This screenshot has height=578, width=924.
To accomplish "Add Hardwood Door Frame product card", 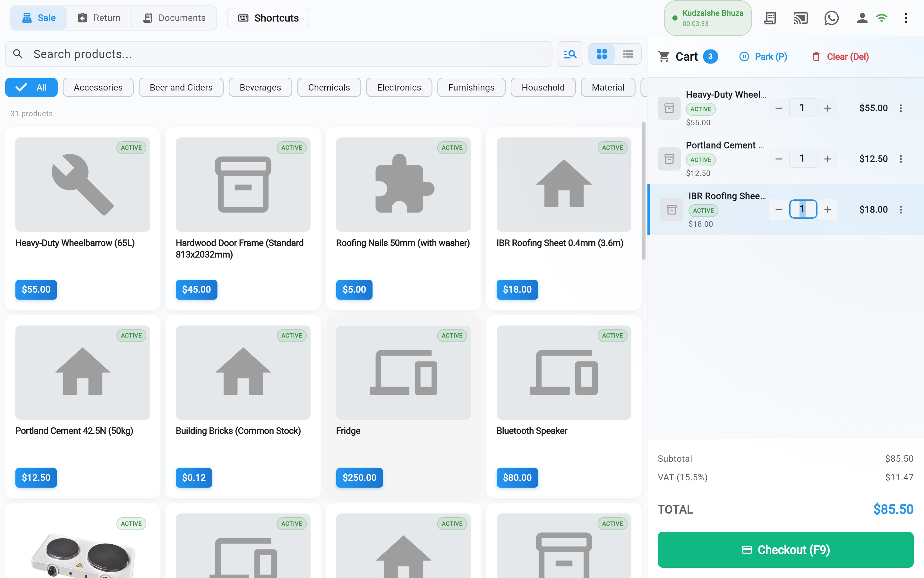I will point(243,219).
